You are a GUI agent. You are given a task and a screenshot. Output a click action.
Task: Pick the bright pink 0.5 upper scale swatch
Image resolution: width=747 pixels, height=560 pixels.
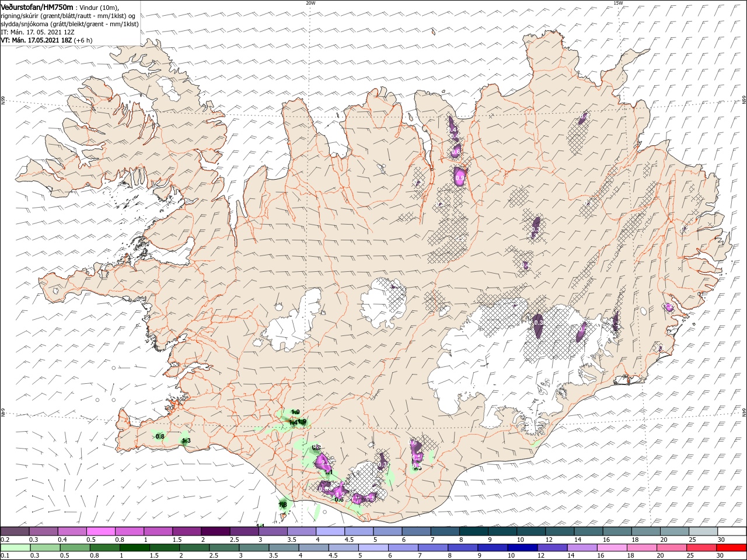pos(100,531)
